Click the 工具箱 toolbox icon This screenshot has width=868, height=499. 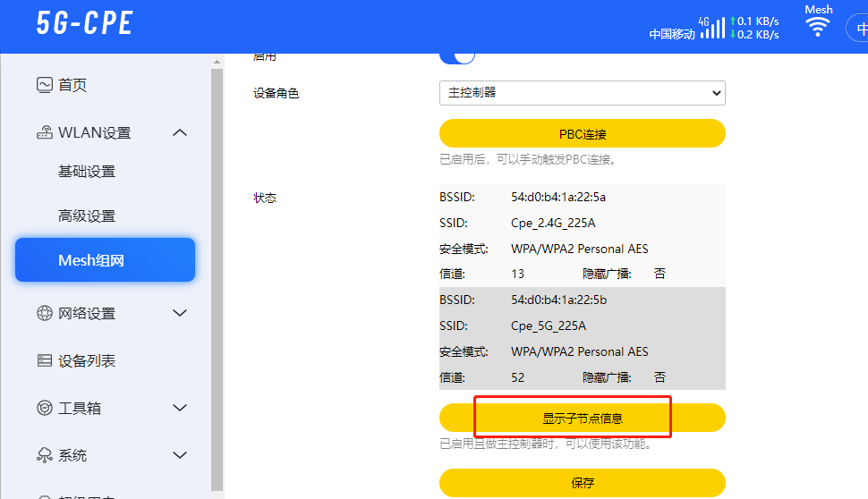[45, 409]
